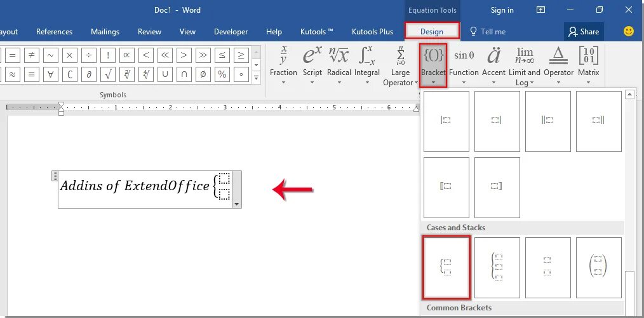Insert the much-less-than symbol
This screenshot has height=318, width=644.
165,55
